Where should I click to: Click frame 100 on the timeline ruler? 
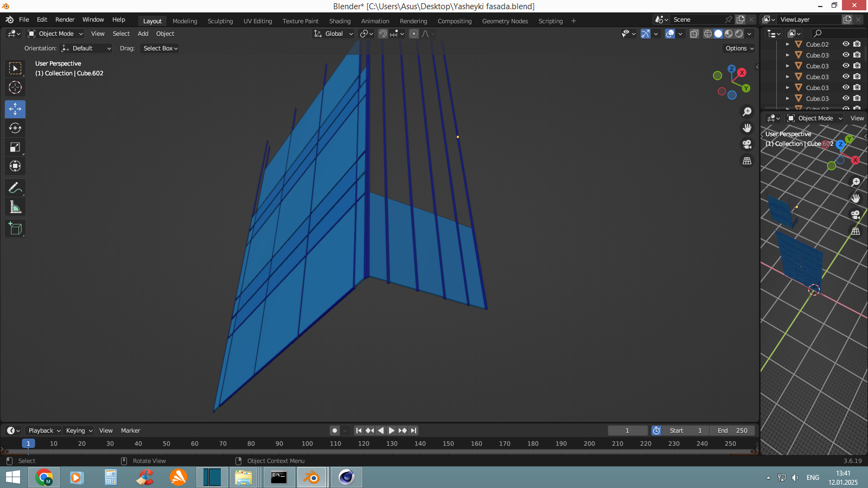pos(307,444)
